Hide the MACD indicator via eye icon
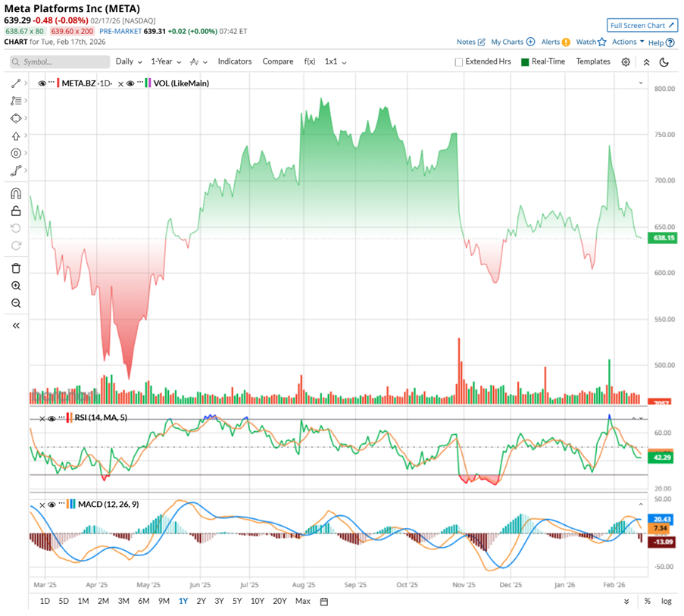 [52, 505]
